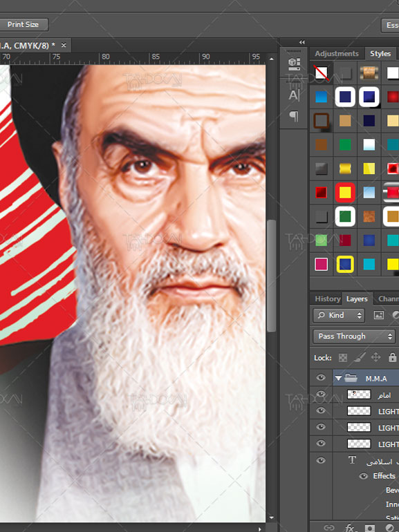The height and width of the screenshot is (532, 399).
Task: Add a layer mask with the mask icon
Action: coord(370,528)
